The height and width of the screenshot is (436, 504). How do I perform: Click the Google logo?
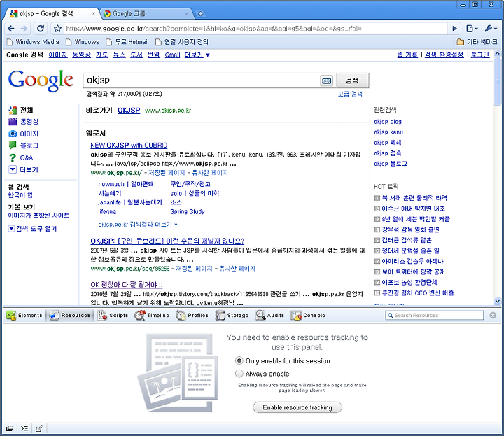click(41, 80)
